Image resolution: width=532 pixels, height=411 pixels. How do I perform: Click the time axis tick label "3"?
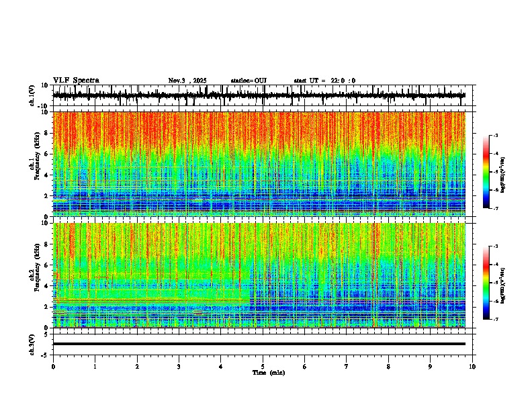pos(179,367)
